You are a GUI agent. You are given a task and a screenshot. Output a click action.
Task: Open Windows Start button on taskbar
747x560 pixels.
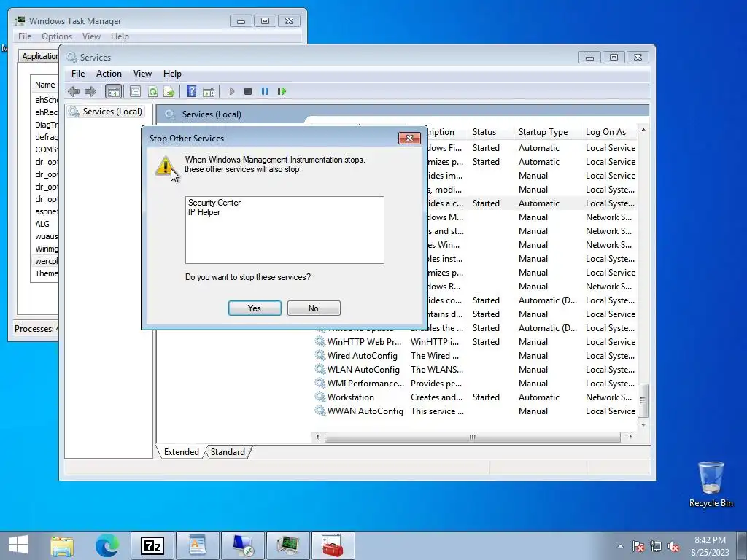[x=18, y=545]
